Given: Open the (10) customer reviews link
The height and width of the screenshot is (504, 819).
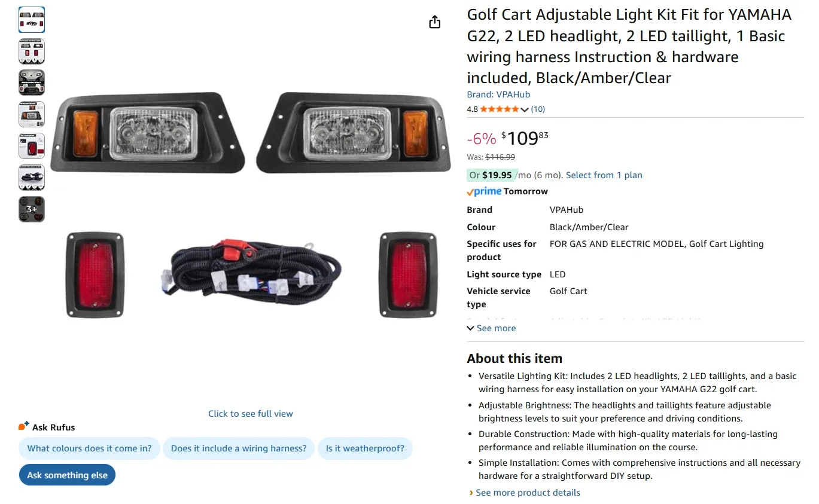Looking at the screenshot, I should tap(537, 109).
